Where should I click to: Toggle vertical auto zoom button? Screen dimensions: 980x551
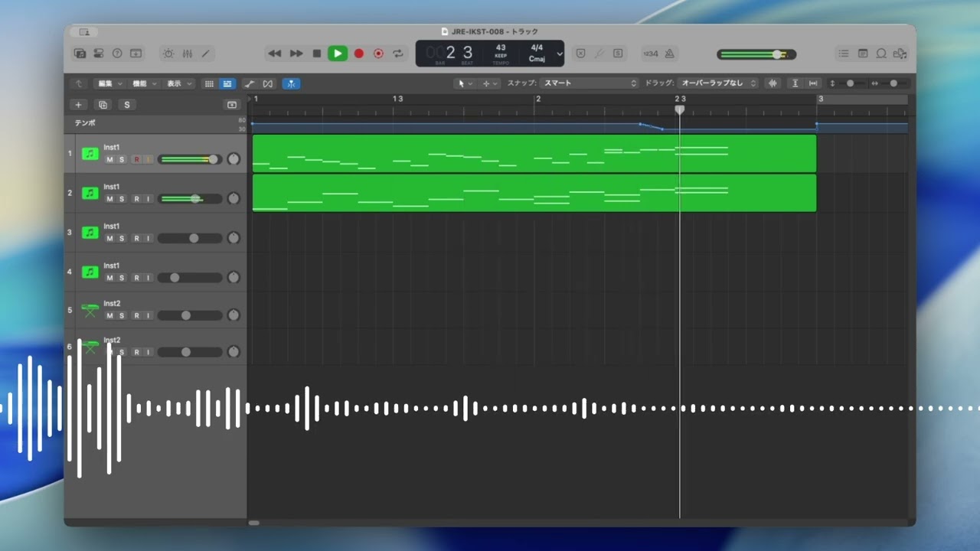[795, 83]
